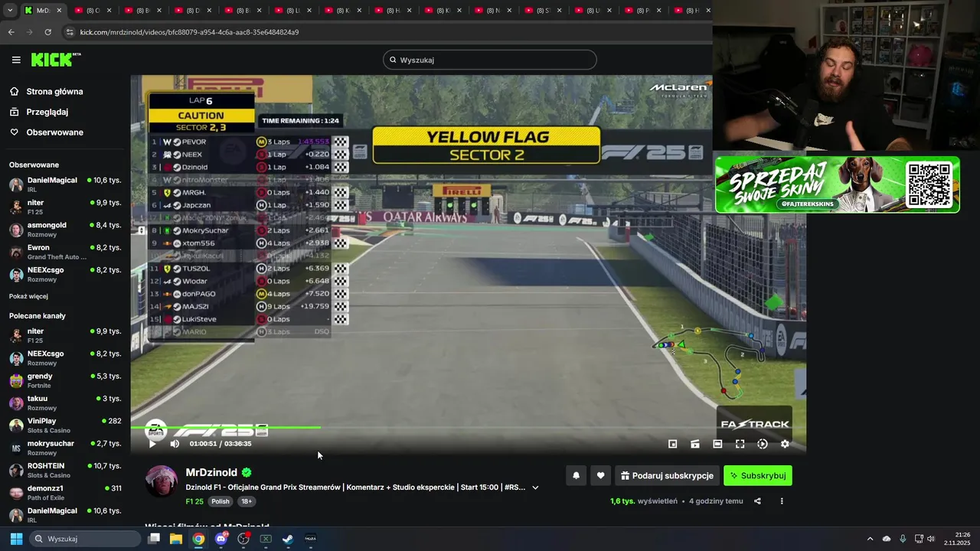Select the 18+ tag

pyautogui.click(x=247, y=502)
